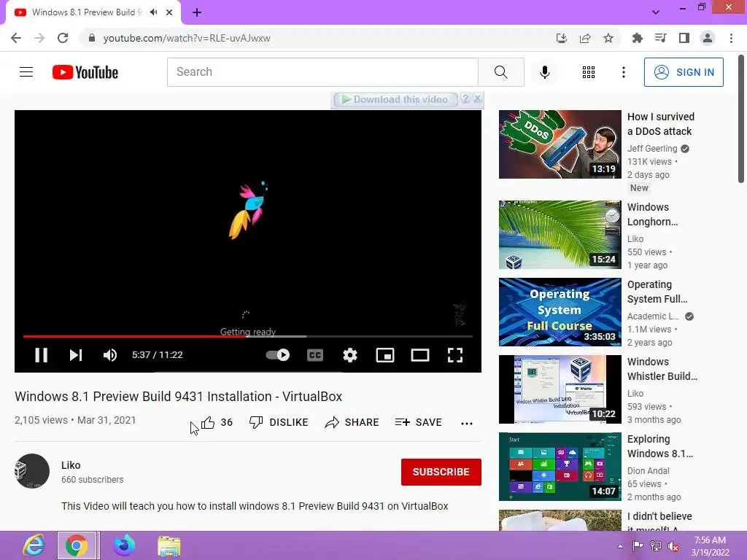The height and width of the screenshot is (560, 747).
Task: Open the Liko channel avatar
Action: pyautogui.click(x=32, y=471)
